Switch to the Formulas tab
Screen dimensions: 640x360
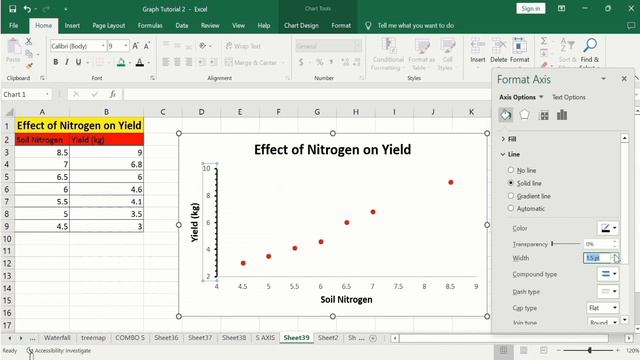tap(150, 25)
